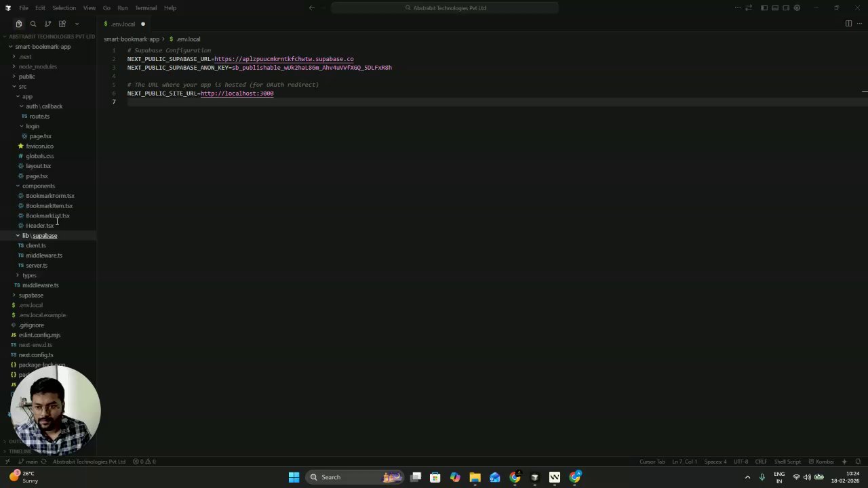This screenshot has height=488, width=868.
Task: Open File Explorer from taskbar
Action: [x=475, y=477]
